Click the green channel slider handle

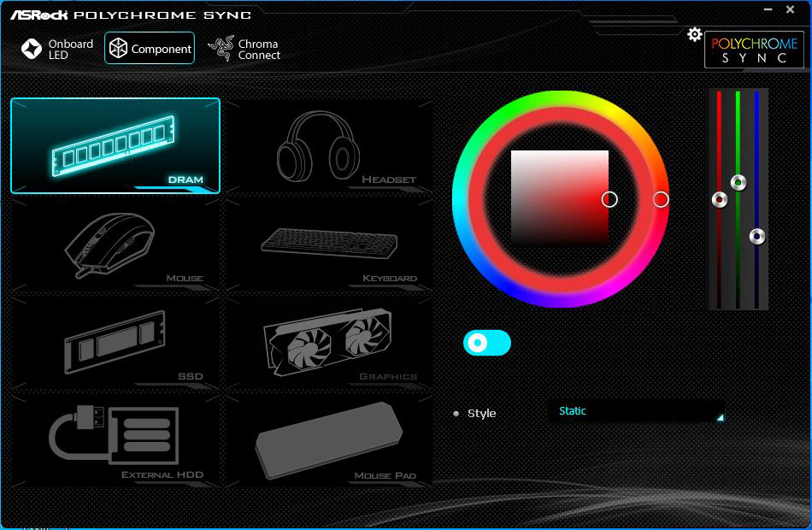point(738,182)
